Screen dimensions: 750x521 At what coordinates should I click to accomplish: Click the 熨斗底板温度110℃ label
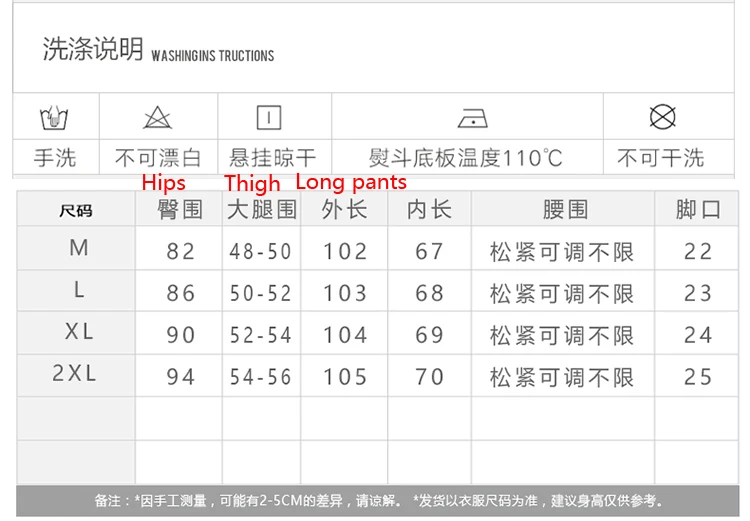(x=465, y=158)
